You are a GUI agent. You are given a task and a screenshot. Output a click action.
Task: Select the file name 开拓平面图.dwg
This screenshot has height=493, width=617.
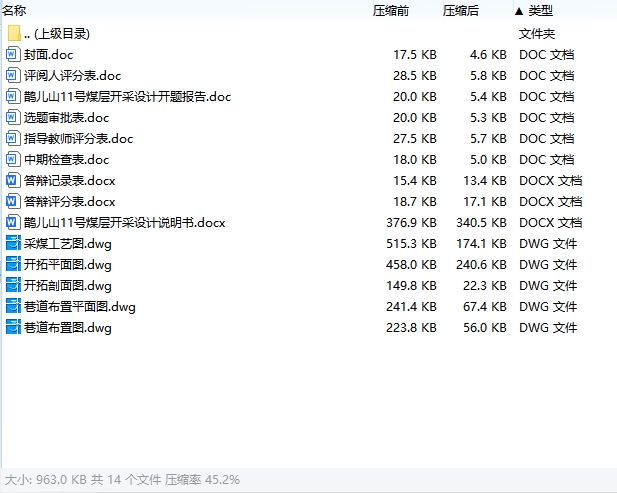point(68,265)
